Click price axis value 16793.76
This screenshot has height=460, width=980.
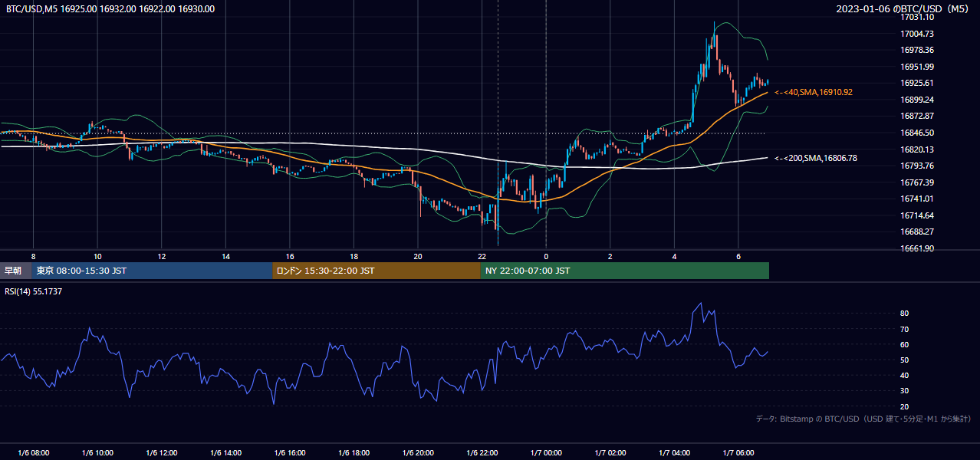(917, 166)
